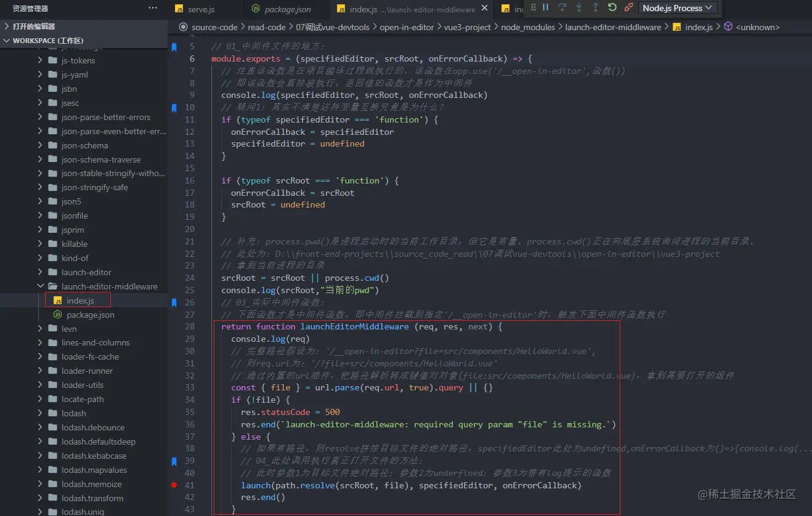The image size is (812, 516).
Task: Expand the loader-utils folder
Action: click(41, 385)
